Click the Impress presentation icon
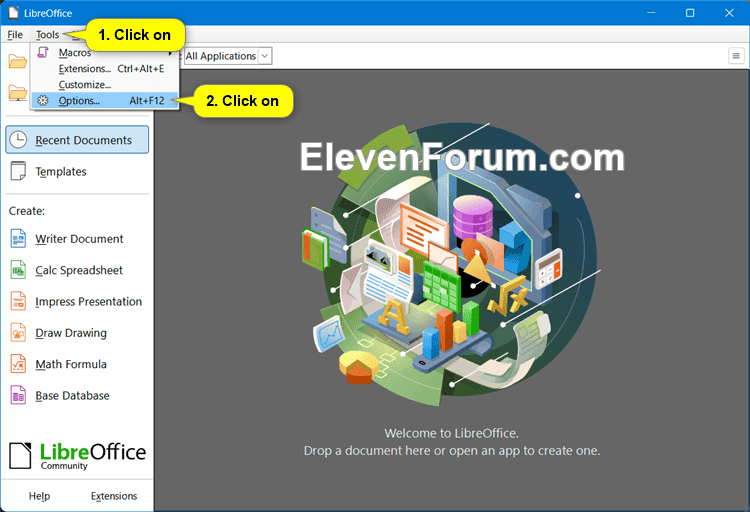 [x=18, y=301]
